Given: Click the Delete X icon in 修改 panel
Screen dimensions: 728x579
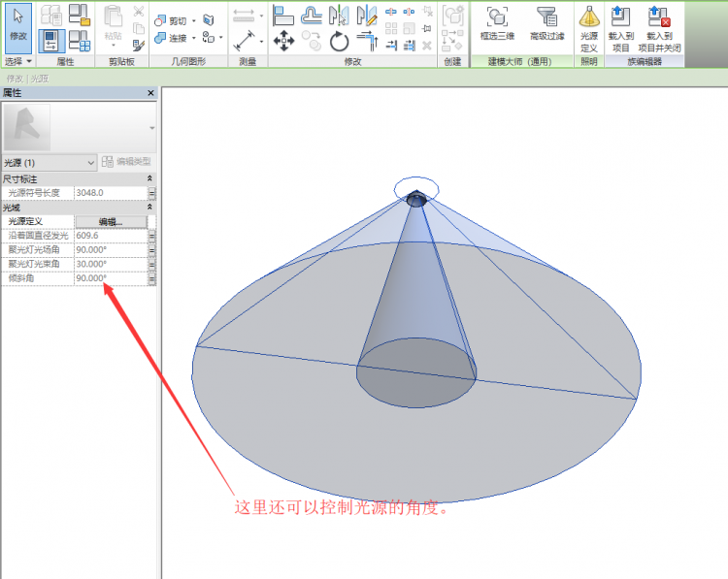Looking at the screenshot, I should (427, 45).
